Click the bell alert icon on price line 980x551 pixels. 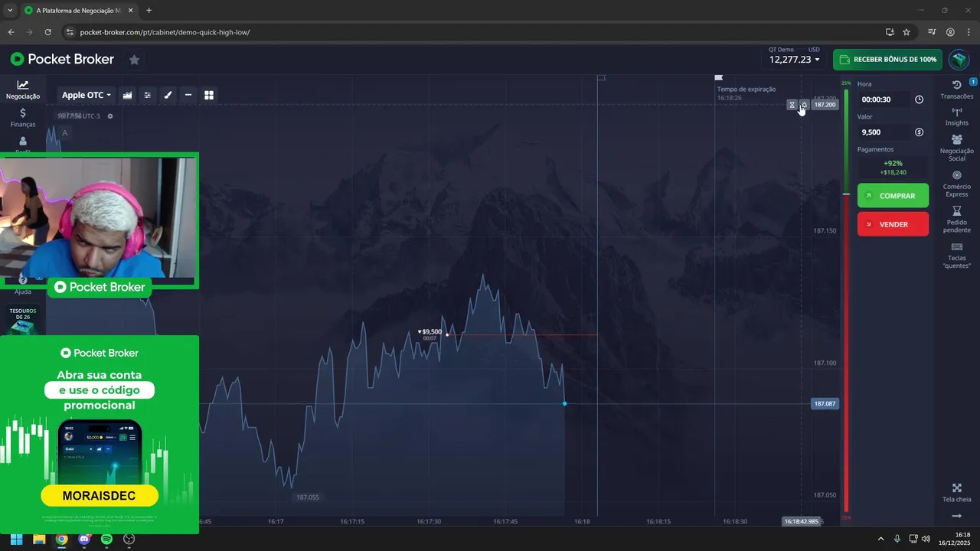click(x=804, y=105)
